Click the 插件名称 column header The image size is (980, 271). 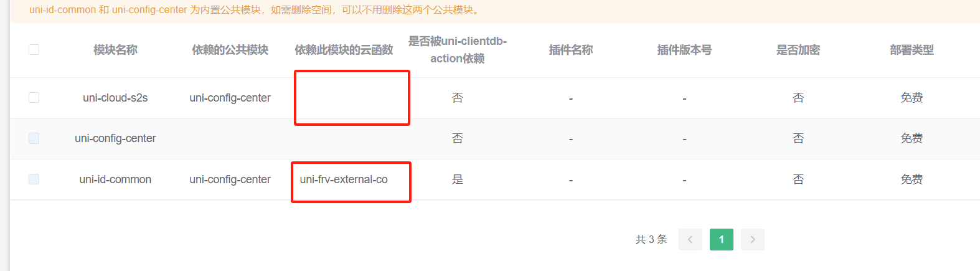pos(571,50)
